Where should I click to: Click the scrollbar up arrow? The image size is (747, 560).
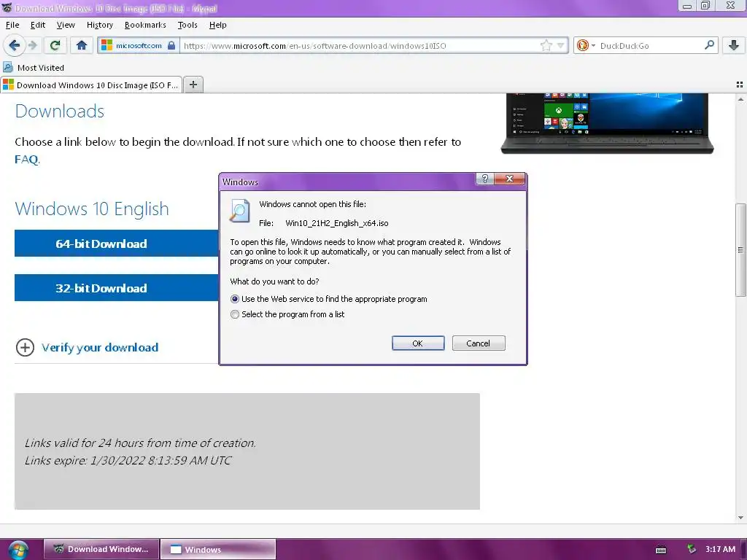(x=740, y=99)
